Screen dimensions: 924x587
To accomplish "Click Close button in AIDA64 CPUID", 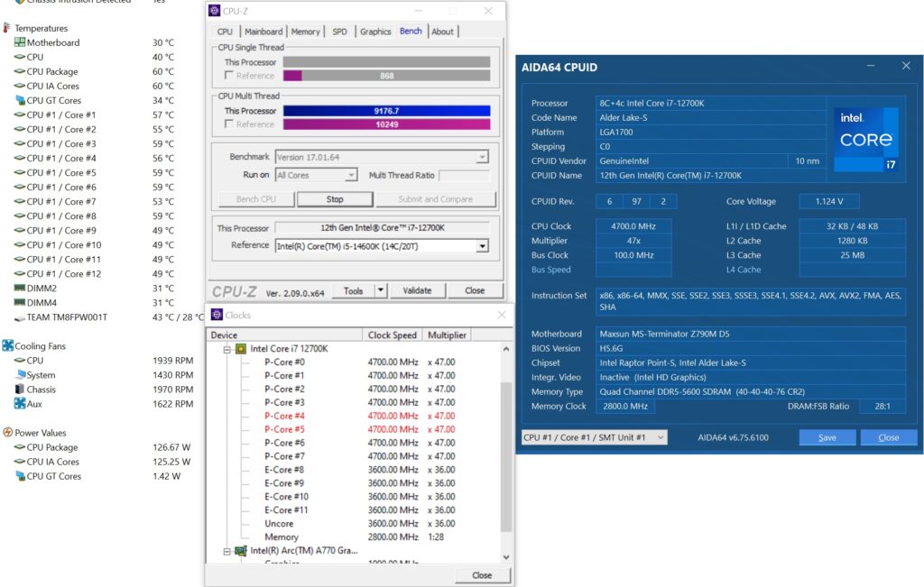I will coord(889,437).
